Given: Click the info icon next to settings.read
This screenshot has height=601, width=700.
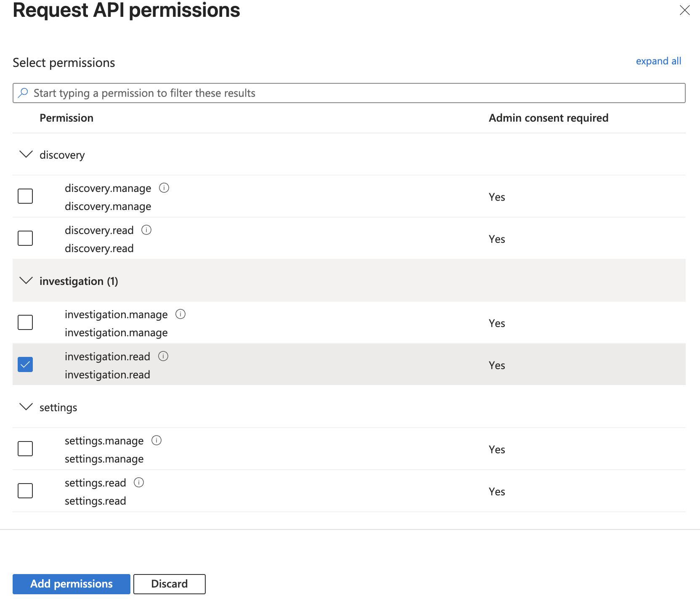Looking at the screenshot, I should coord(139,482).
